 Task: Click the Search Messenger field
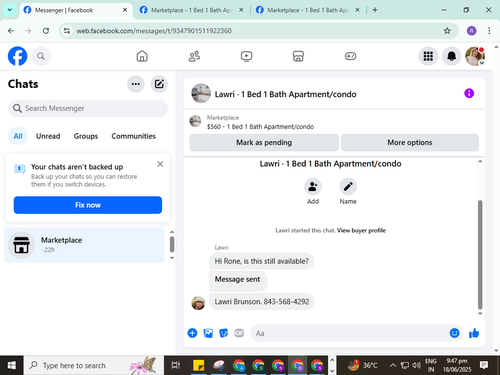88,108
